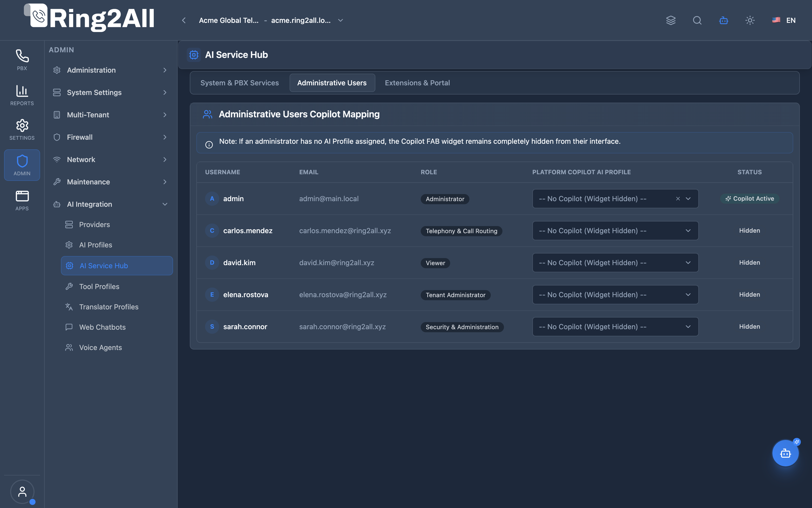Click the back arrow beside Acme Global Tel
812x508 pixels.
tap(184, 20)
